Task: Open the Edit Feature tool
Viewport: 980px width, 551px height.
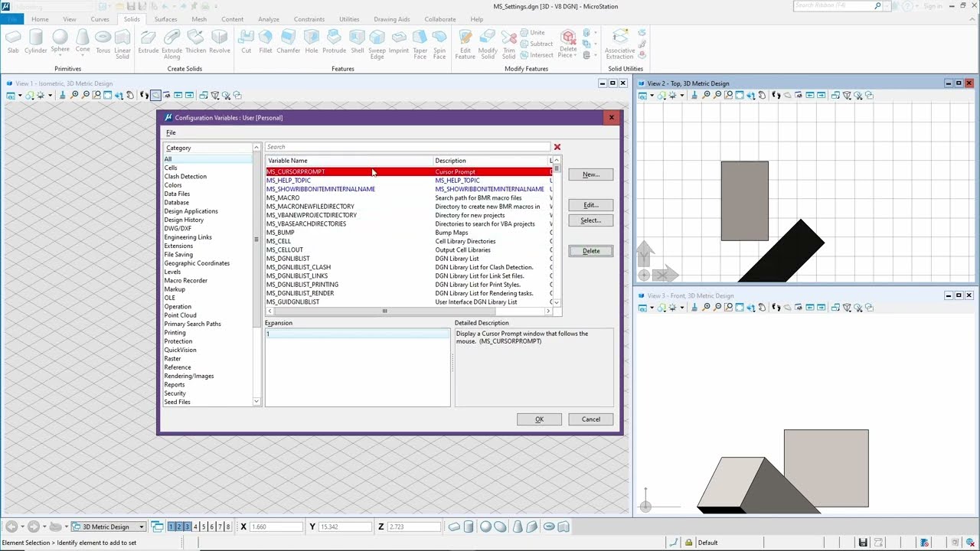Action: point(465,44)
